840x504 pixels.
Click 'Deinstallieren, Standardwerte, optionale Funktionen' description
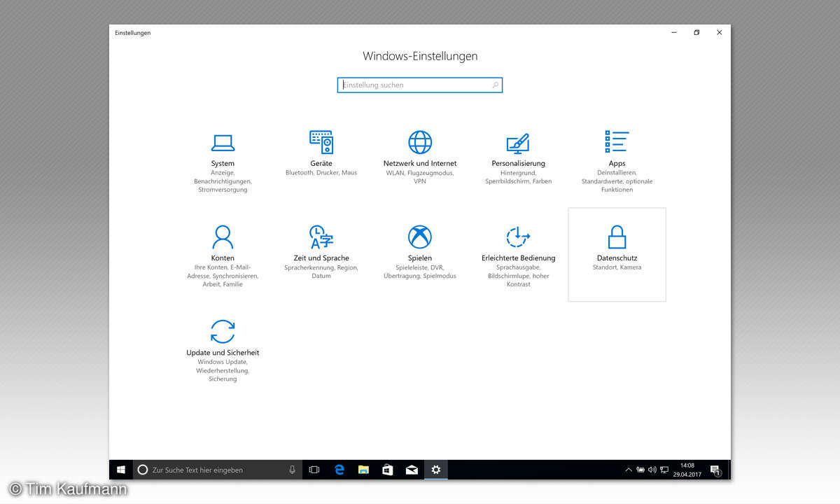tap(617, 181)
